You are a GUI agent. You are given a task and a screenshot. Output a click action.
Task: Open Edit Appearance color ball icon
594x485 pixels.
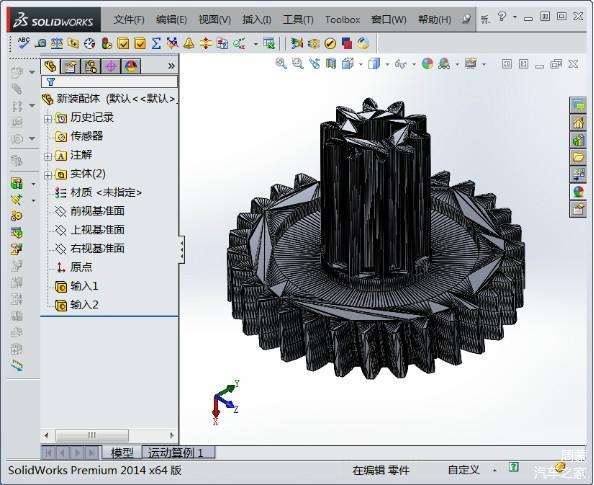[x=427, y=64]
